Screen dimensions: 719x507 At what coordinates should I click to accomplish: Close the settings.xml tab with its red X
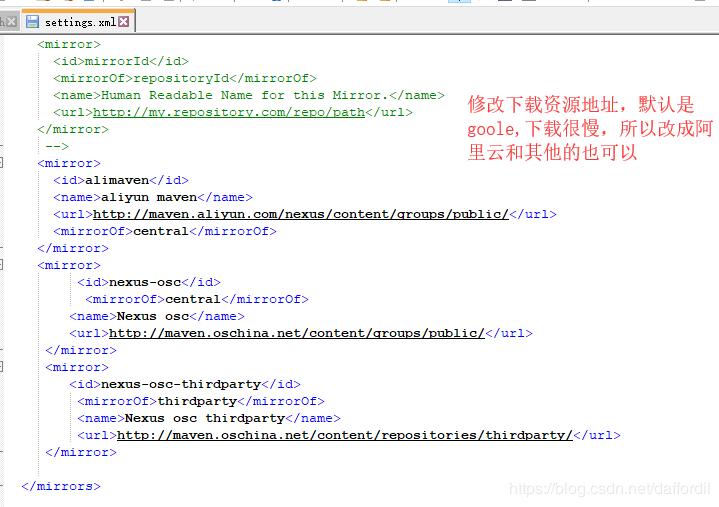tap(123, 21)
